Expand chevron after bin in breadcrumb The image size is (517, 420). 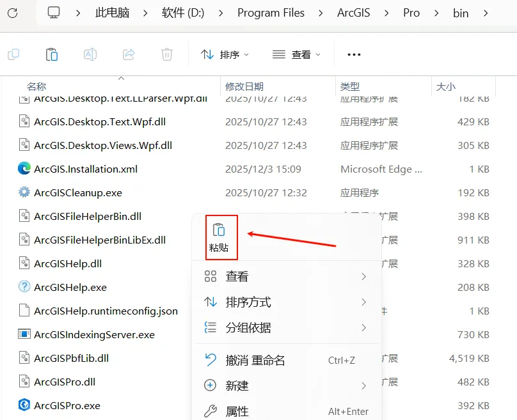click(x=486, y=13)
